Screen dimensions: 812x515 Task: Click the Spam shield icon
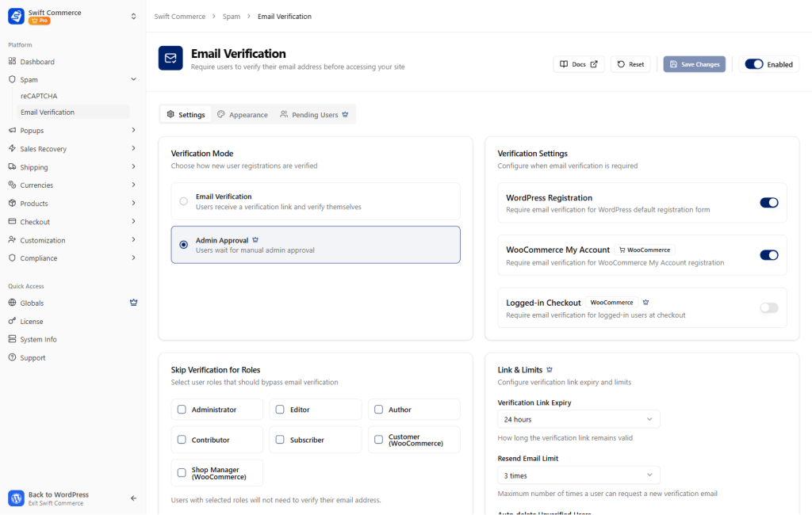point(12,79)
